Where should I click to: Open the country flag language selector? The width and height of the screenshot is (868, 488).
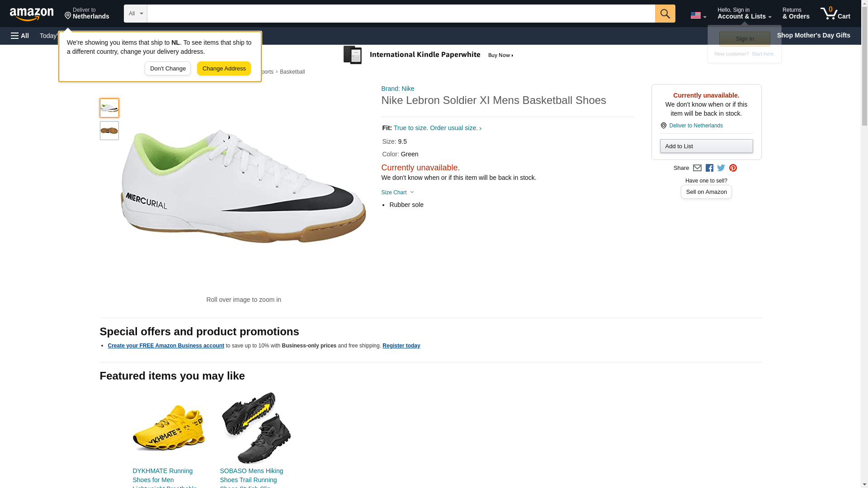point(698,15)
